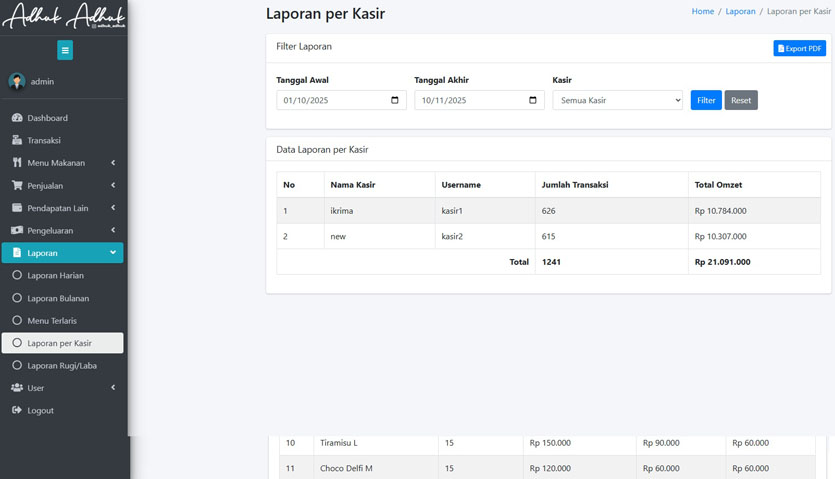
Task: Click the Logout sidebar item
Action: click(x=40, y=411)
